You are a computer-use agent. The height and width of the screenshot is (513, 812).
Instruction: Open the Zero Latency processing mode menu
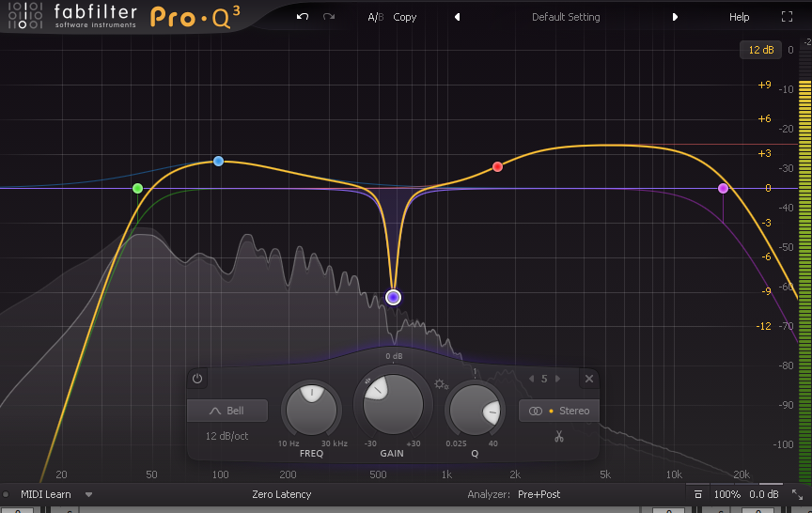tap(282, 494)
